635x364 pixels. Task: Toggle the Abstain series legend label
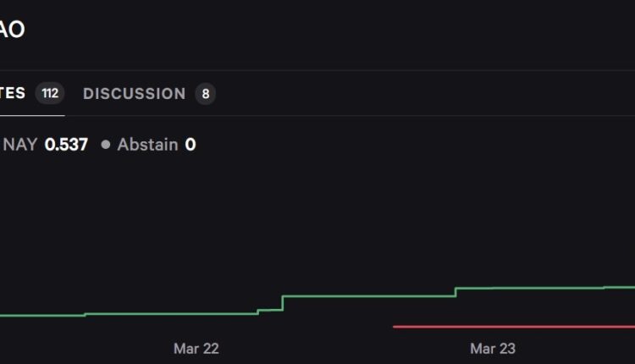click(147, 145)
